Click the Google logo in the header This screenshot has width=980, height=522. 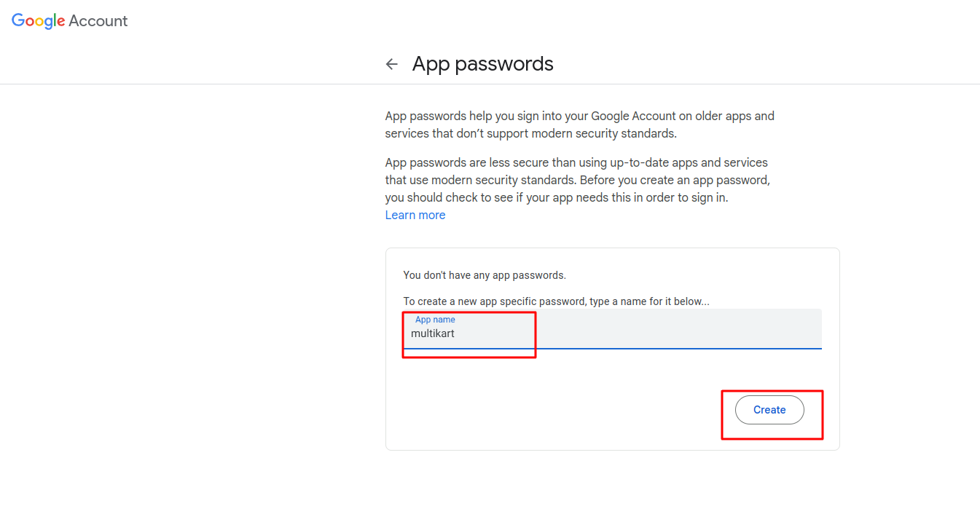click(39, 21)
